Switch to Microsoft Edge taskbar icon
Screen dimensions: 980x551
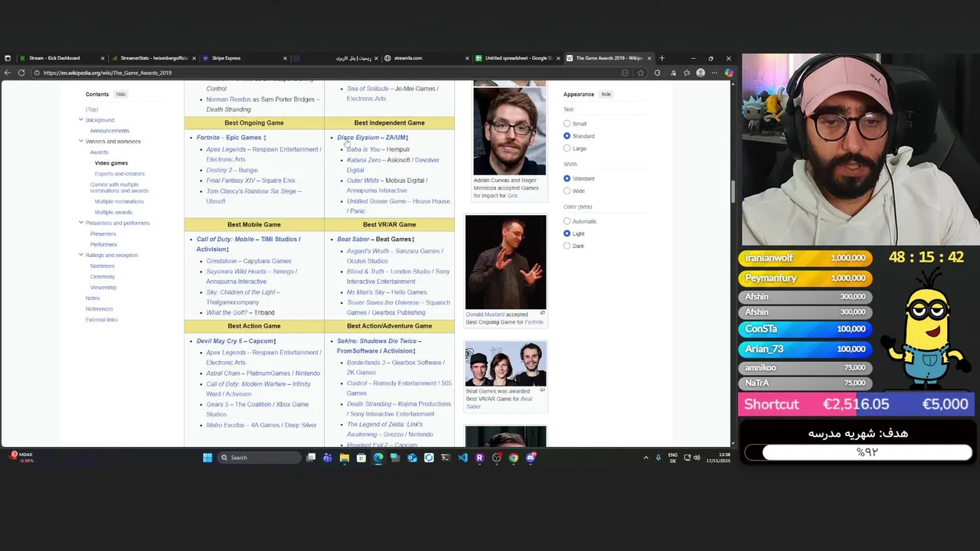378,458
